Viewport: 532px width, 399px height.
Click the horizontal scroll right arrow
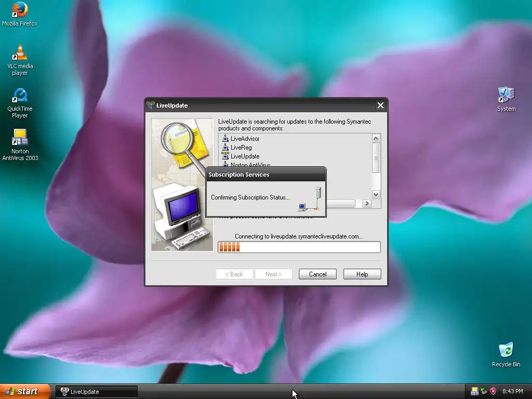coord(367,204)
